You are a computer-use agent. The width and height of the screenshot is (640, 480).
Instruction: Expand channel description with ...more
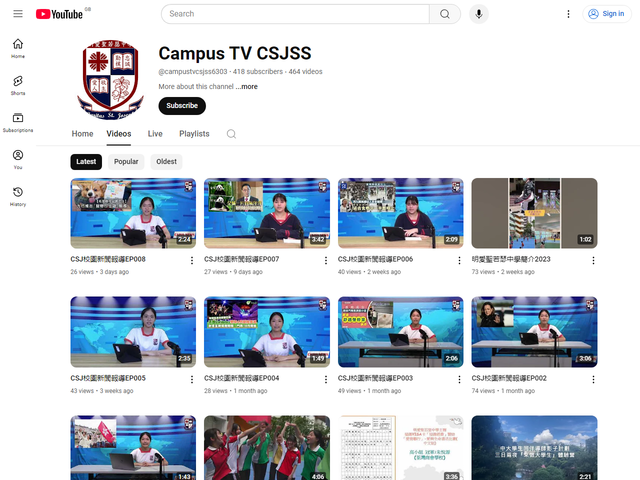coord(247,87)
